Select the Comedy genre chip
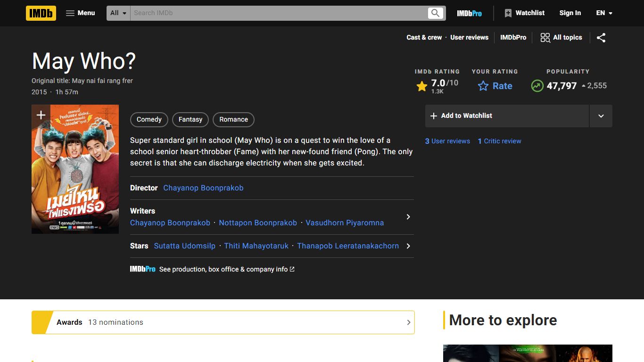The height and width of the screenshot is (362, 644). [x=149, y=120]
